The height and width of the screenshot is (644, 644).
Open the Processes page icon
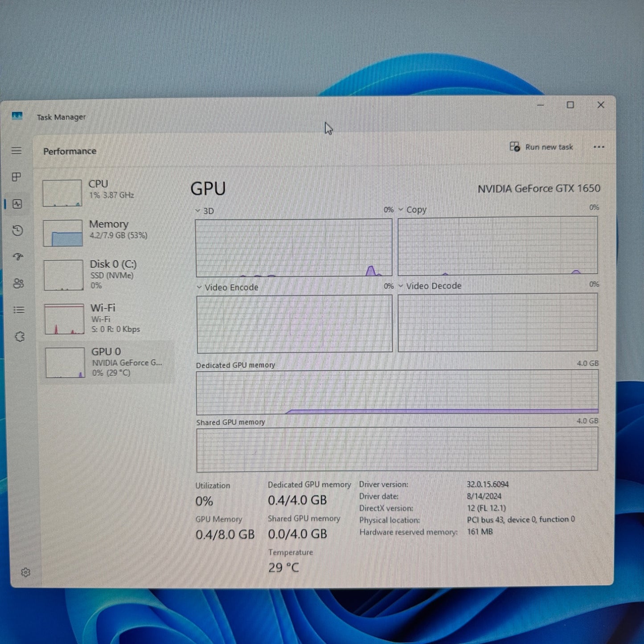17,177
